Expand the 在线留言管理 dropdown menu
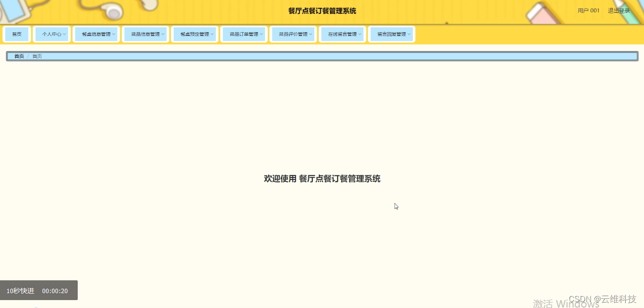Screen dimensions: 644x308 [343, 35]
